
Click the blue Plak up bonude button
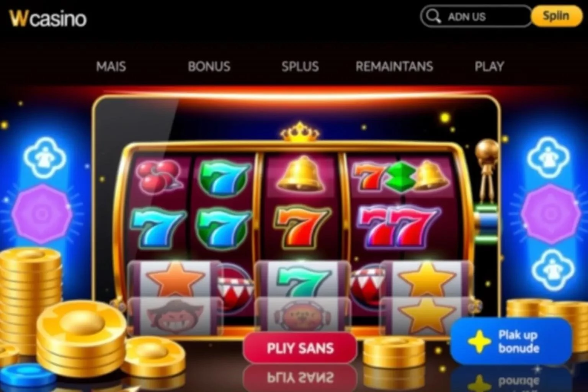[511, 341]
